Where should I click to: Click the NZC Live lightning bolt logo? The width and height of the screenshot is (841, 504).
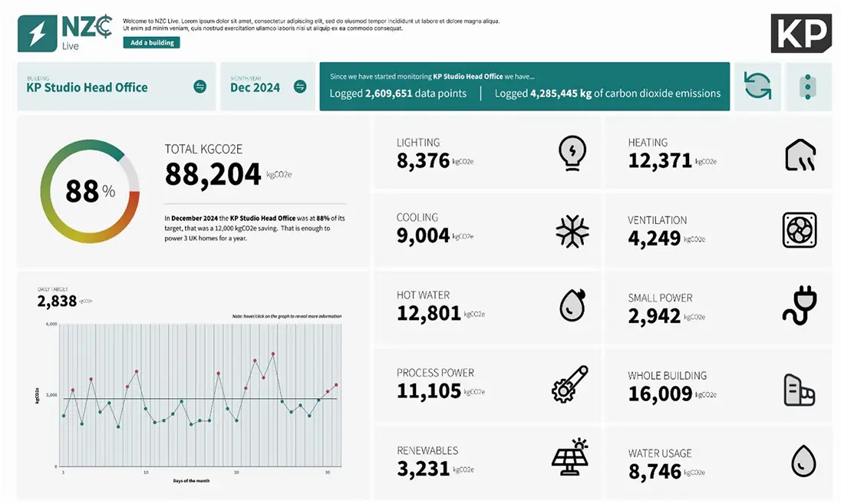pyautogui.click(x=37, y=33)
